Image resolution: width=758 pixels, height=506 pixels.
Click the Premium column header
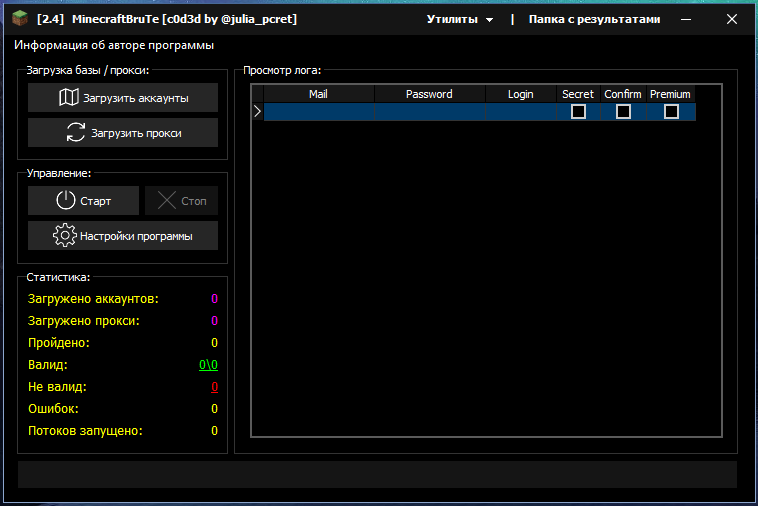click(671, 94)
